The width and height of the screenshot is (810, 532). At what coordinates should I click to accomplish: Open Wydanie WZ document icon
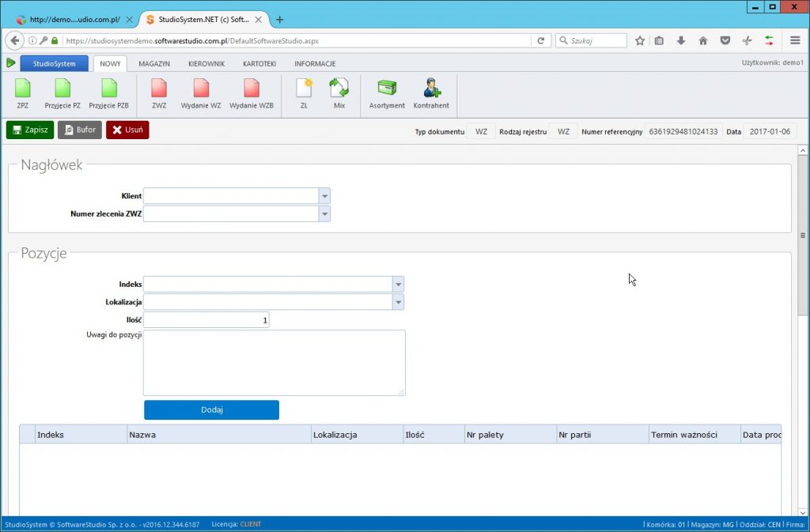pyautogui.click(x=201, y=88)
